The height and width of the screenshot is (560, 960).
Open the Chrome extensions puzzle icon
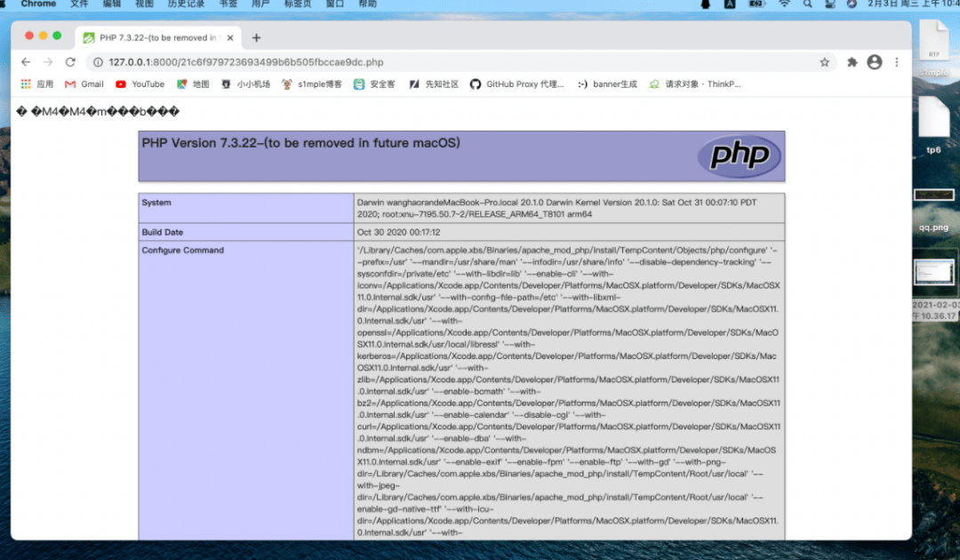852,62
